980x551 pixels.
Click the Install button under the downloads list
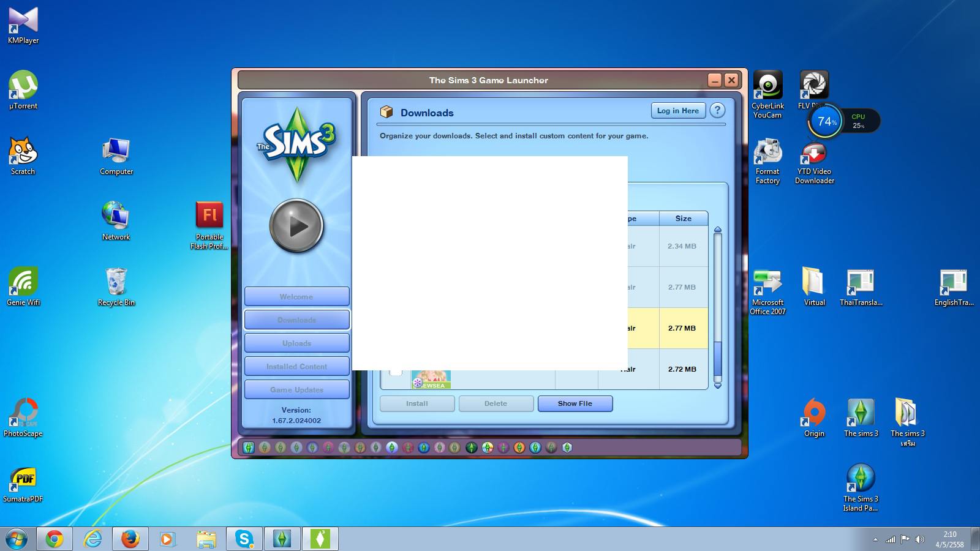(x=417, y=403)
